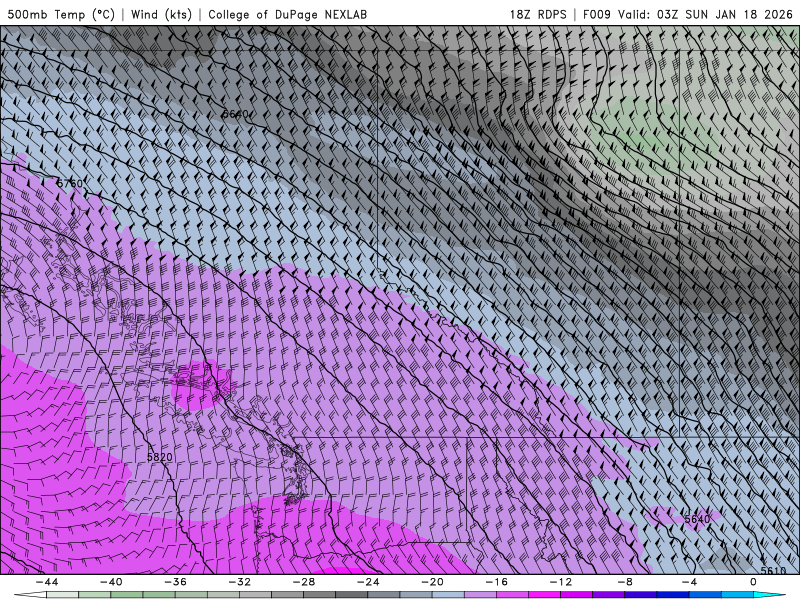Select the "Valid: 03Z SUN JAN 18 2026" text
Viewport: 800px width, 600px height.
coord(705,14)
